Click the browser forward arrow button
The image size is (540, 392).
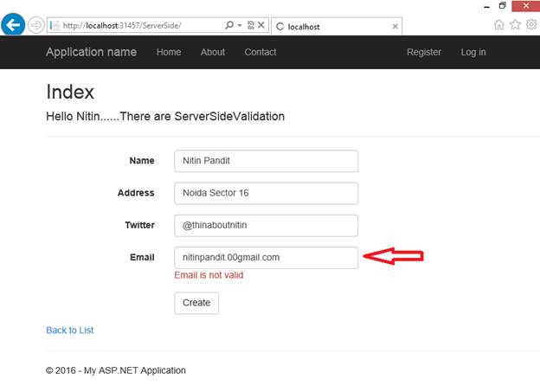point(36,25)
